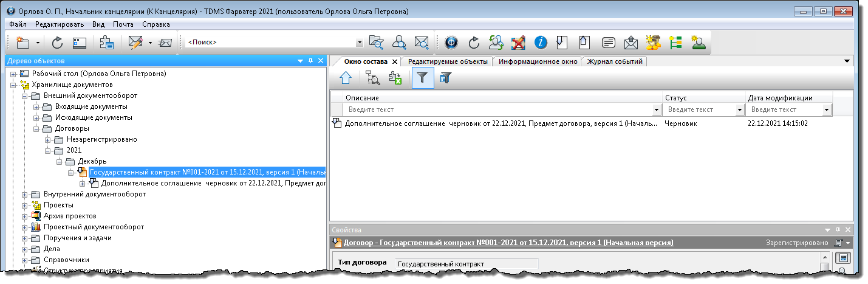Toggle the pin on Свойства panel

[838, 230]
